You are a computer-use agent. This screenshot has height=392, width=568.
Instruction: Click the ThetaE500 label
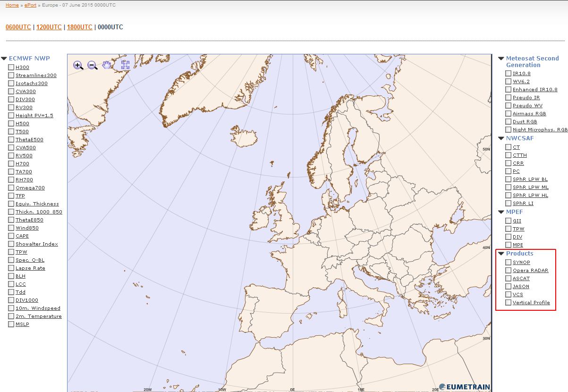29,140
